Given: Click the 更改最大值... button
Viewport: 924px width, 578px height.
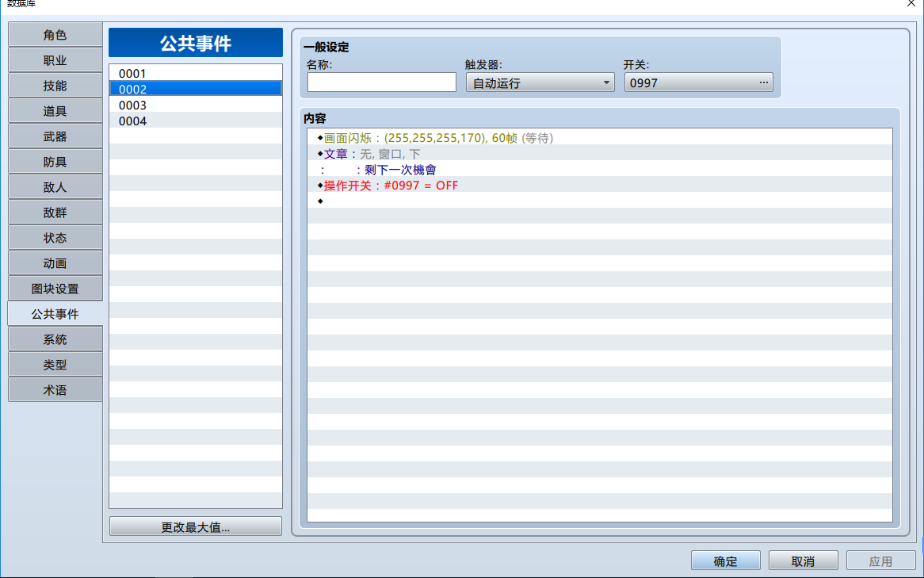Looking at the screenshot, I should click(x=196, y=526).
